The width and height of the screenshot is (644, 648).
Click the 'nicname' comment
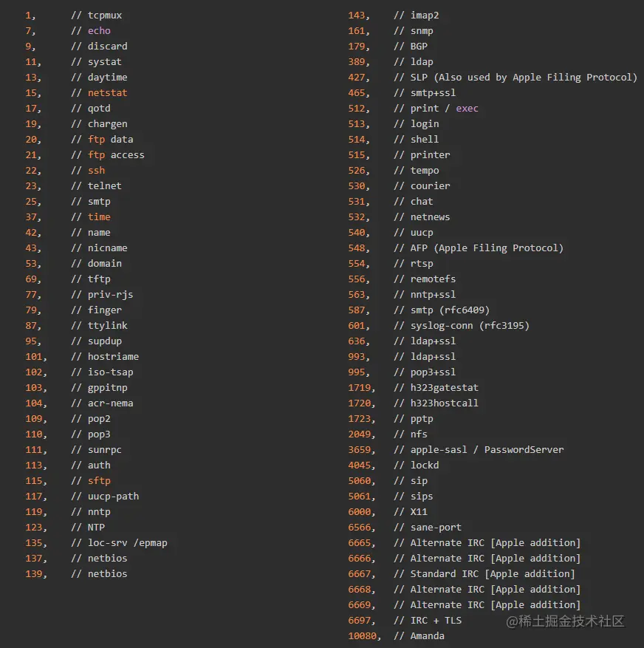pyautogui.click(x=107, y=248)
